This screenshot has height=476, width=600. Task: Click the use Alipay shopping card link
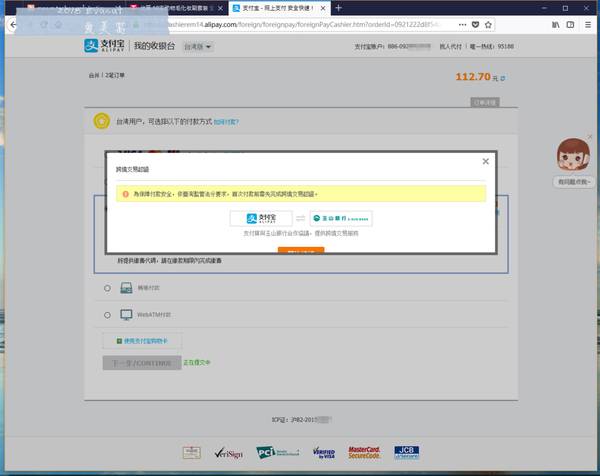click(x=142, y=341)
